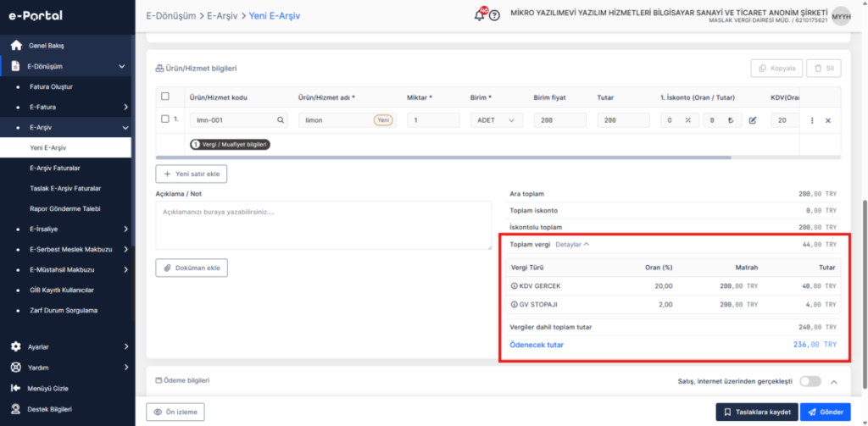
Task: Expand the E-Serbest Meslek Makbuzu arrow
Action: pyautogui.click(x=126, y=250)
